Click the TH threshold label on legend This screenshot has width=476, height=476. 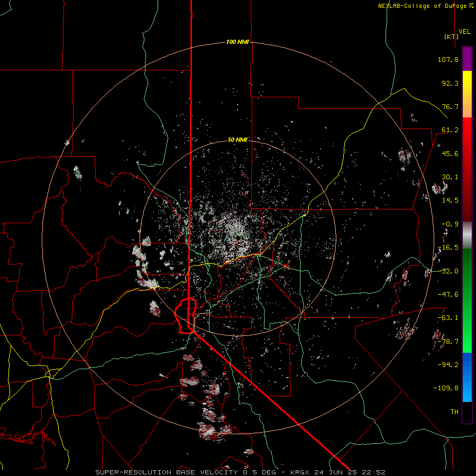454,412
